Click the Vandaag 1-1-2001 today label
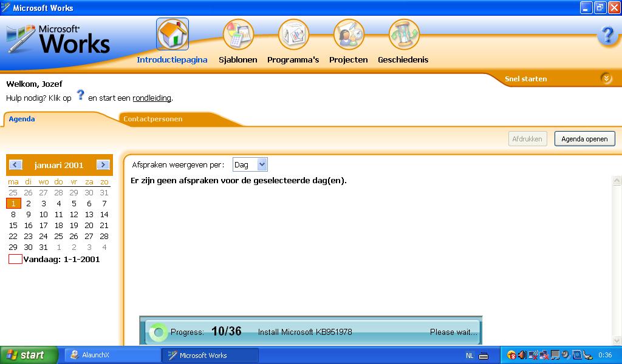622x364 pixels. point(61,259)
